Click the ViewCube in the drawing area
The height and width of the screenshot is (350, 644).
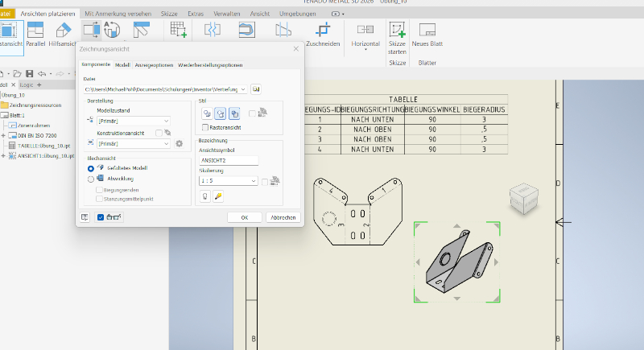tap(522, 198)
